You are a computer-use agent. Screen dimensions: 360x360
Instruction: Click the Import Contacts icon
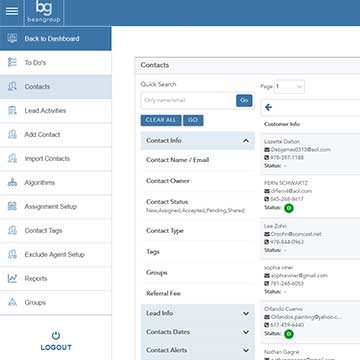[x=12, y=158]
